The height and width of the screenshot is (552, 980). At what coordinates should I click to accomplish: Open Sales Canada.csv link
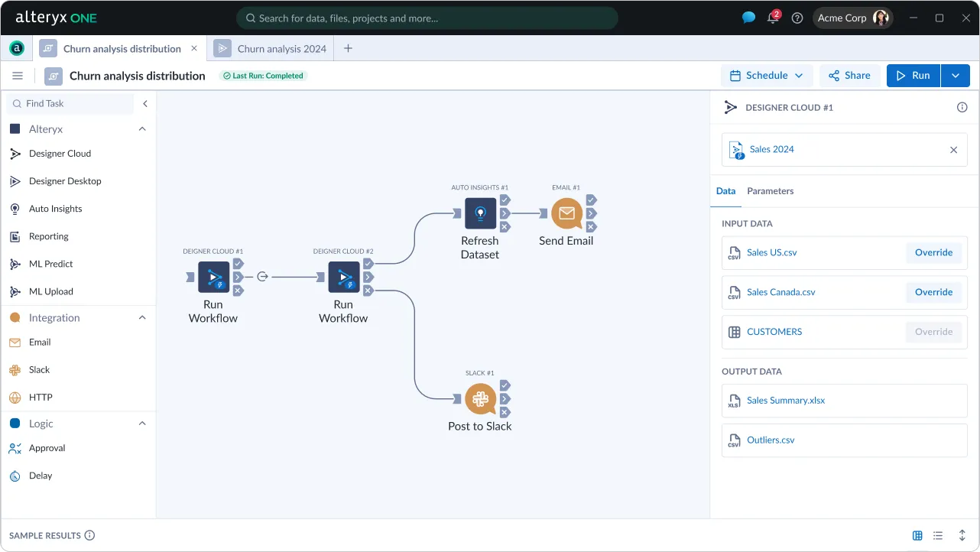pyautogui.click(x=781, y=292)
